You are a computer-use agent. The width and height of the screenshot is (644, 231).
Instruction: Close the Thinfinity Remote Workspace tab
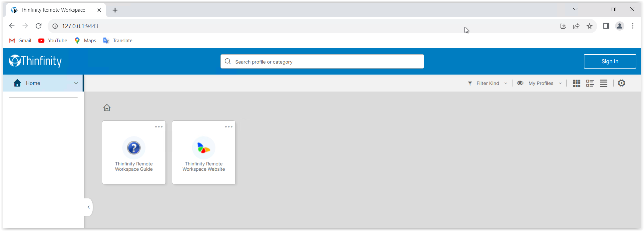click(99, 10)
